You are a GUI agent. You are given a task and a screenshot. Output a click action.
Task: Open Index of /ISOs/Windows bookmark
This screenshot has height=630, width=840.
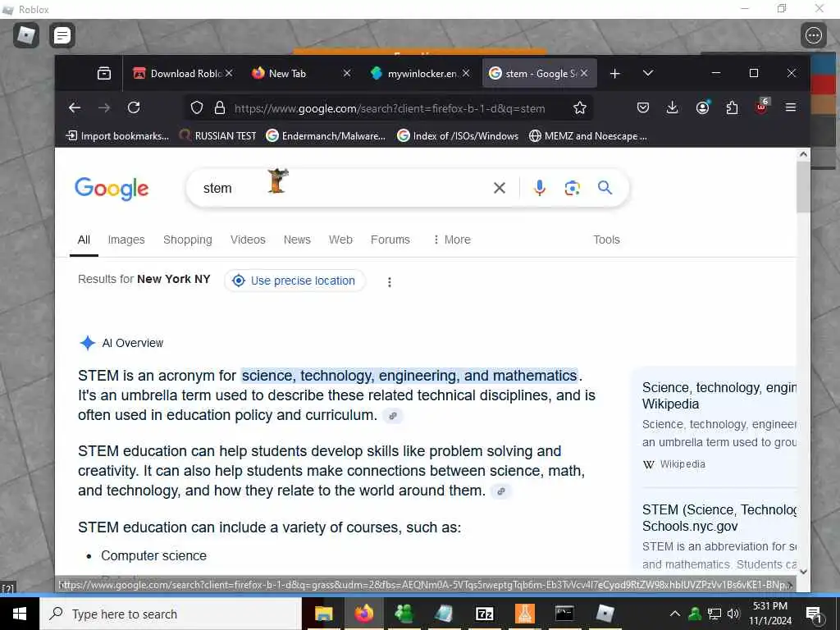(458, 136)
